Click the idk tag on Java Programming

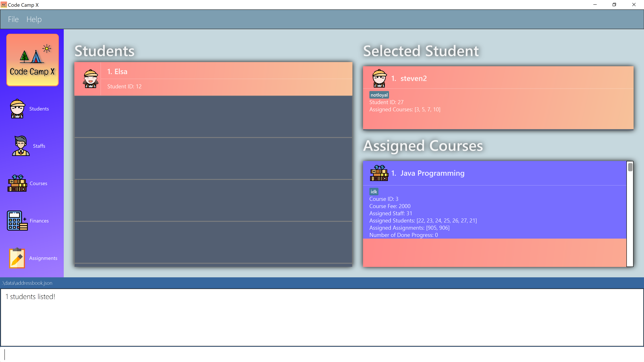(374, 192)
